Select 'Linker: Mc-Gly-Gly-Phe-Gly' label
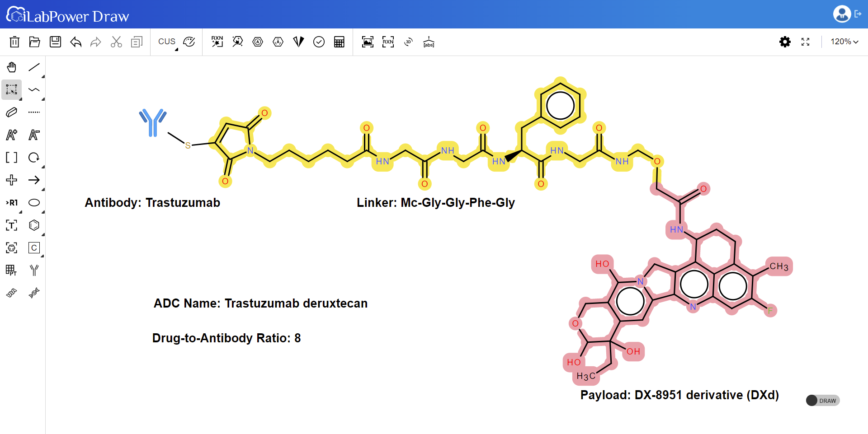This screenshot has width=868, height=434. (436, 202)
